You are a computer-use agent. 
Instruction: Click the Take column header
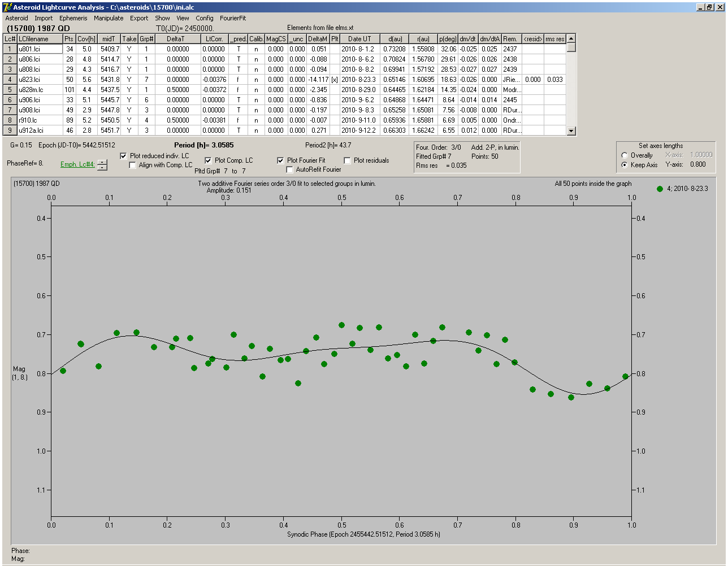(x=129, y=39)
